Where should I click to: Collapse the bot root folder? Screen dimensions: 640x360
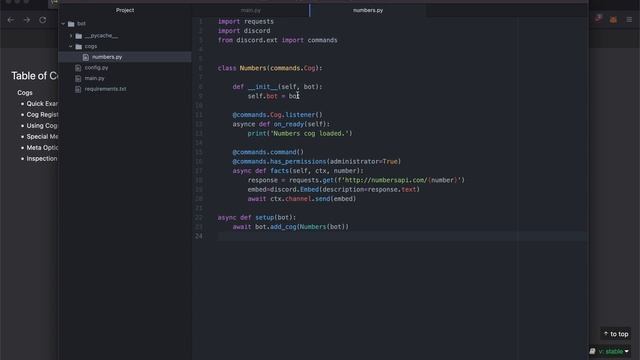[63, 24]
